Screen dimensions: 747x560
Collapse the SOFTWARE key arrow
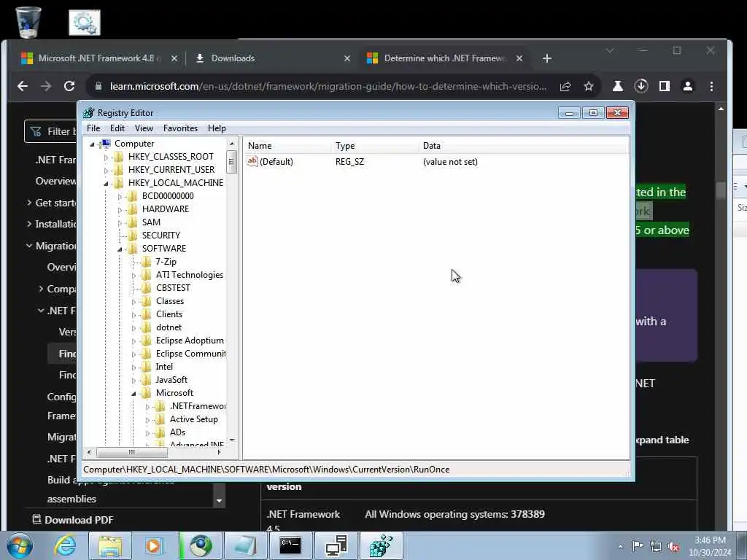[x=120, y=249]
